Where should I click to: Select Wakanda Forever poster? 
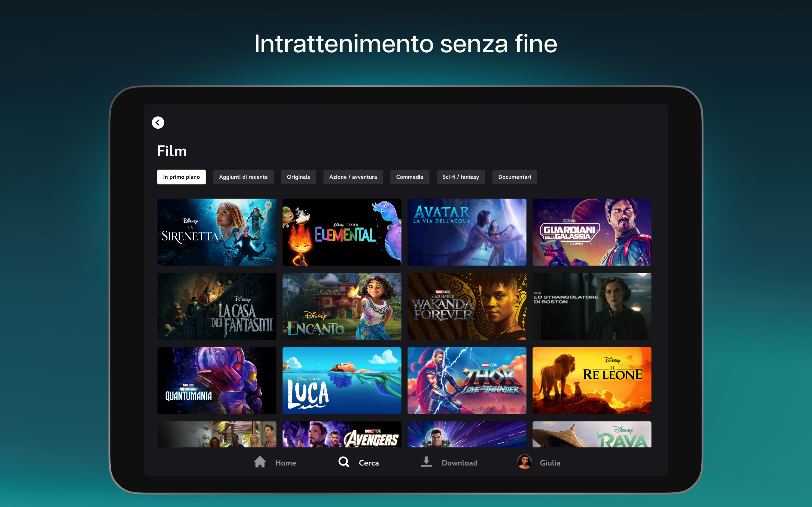tap(467, 306)
